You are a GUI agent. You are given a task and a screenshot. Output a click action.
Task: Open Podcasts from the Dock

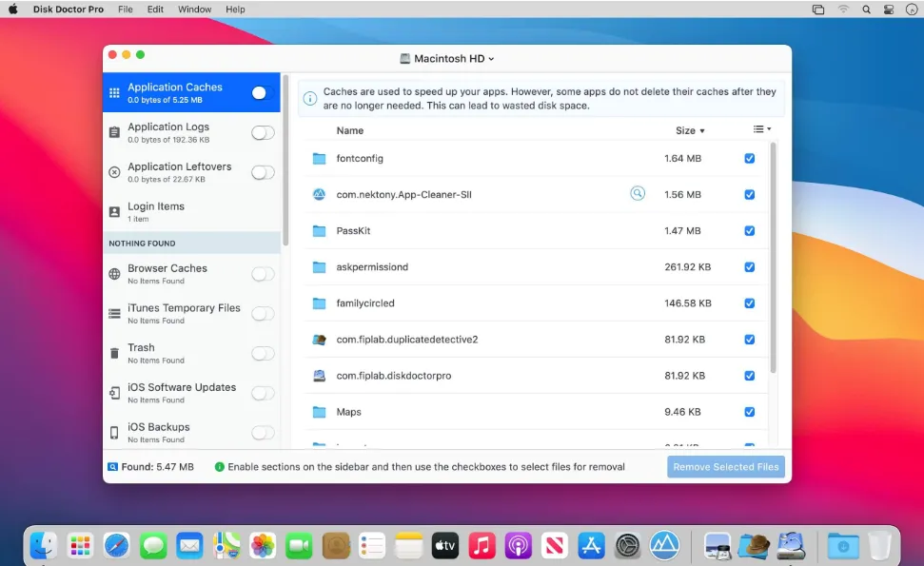tap(518, 546)
